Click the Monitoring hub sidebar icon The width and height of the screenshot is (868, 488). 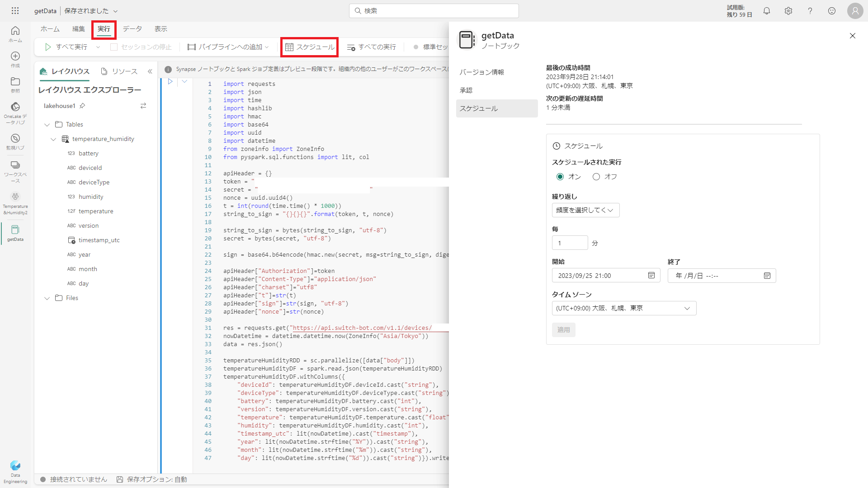pos(15,139)
